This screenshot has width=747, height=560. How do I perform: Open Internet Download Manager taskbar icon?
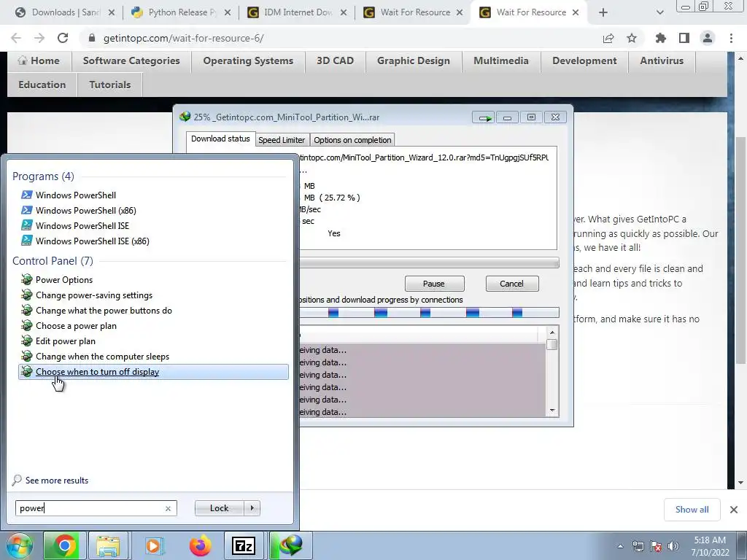tap(291, 545)
